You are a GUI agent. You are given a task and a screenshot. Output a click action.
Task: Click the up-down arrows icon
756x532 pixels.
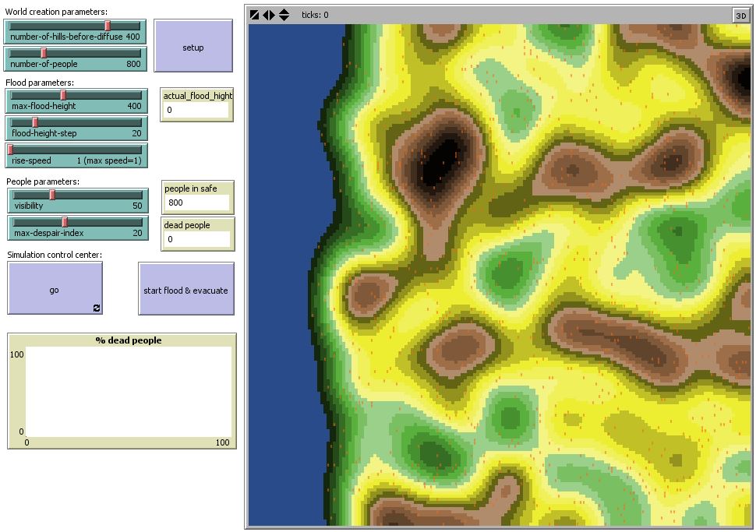[x=284, y=15]
